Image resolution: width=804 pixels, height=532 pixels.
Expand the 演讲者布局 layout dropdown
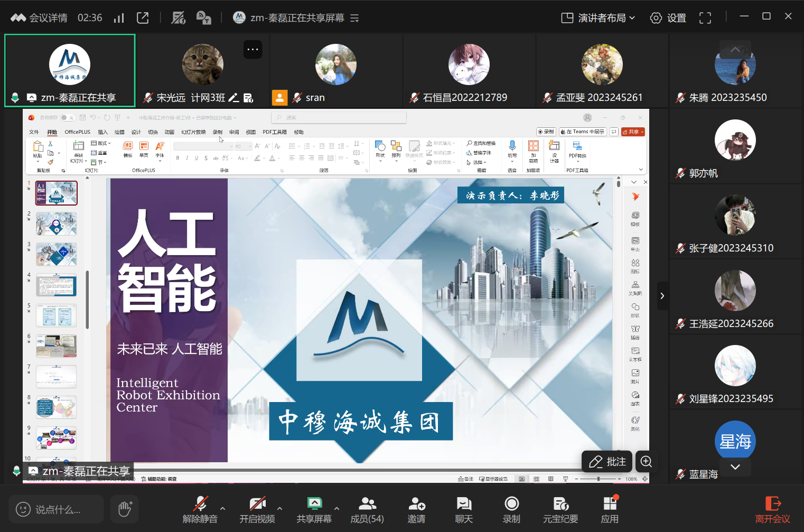pyautogui.click(x=598, y=18)
